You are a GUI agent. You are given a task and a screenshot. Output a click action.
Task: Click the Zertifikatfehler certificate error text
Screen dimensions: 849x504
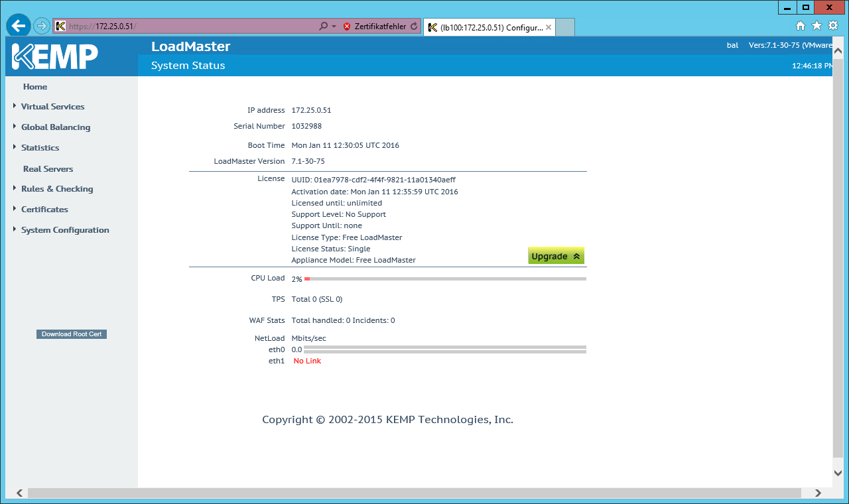(380, 27)
